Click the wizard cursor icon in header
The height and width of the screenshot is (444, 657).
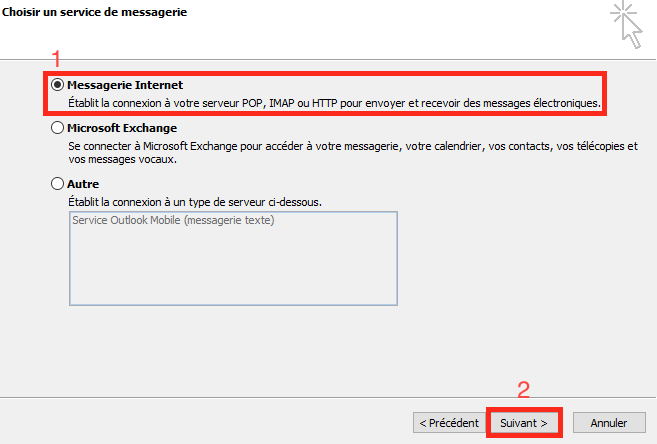coord(629,24)
